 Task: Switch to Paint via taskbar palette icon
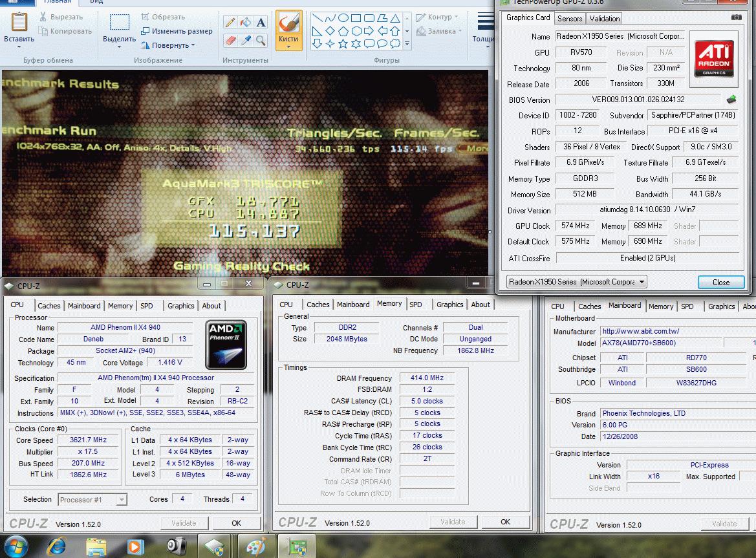pos(255,546)
